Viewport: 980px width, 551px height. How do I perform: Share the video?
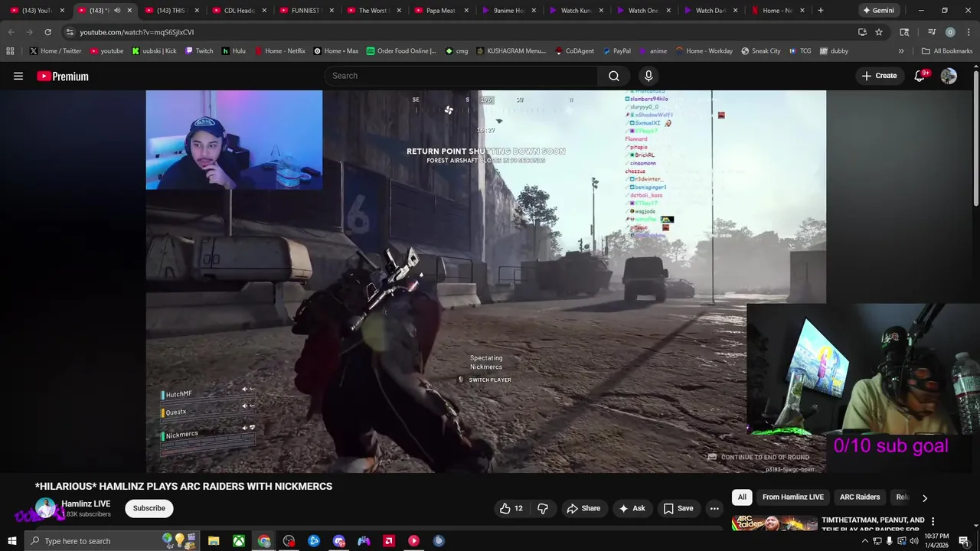[583, 508]
